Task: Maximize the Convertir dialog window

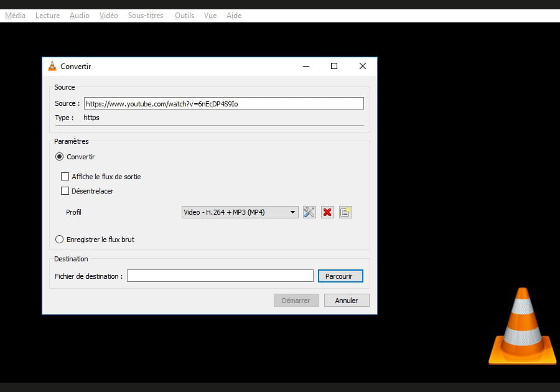Action: 334,67
